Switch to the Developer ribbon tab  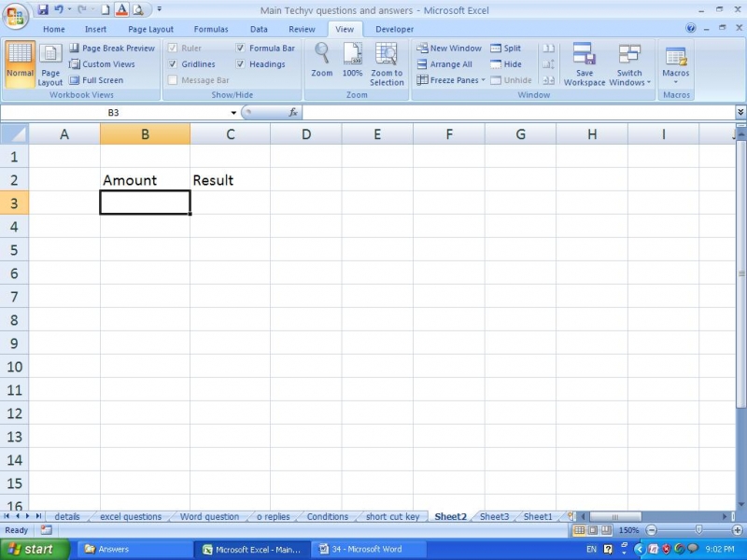[394, 29]
